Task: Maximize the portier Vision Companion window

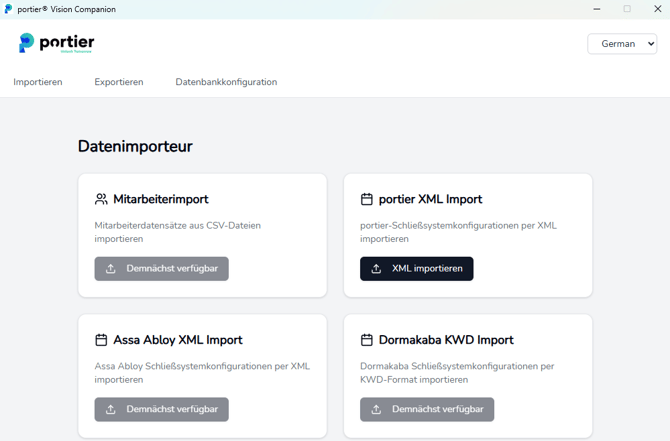Action: click(627, 9)
